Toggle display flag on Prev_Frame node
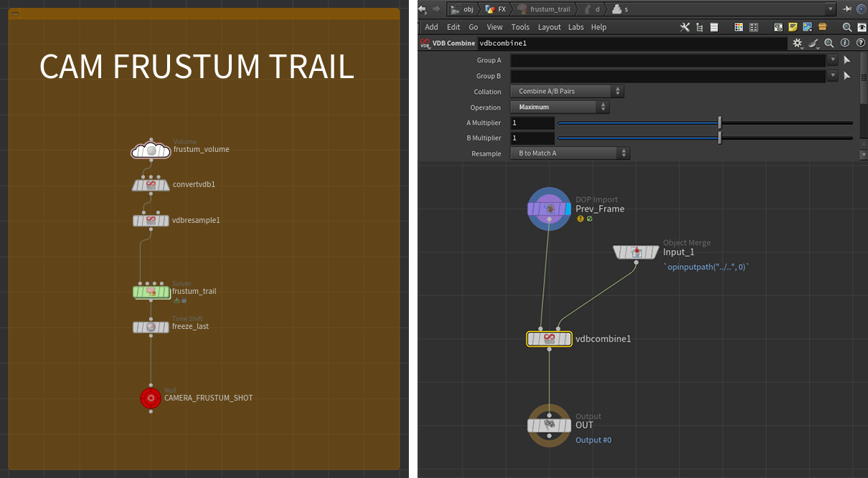Image resolution: width=868 pixels, height=478 pixels. tap(567, 209)
